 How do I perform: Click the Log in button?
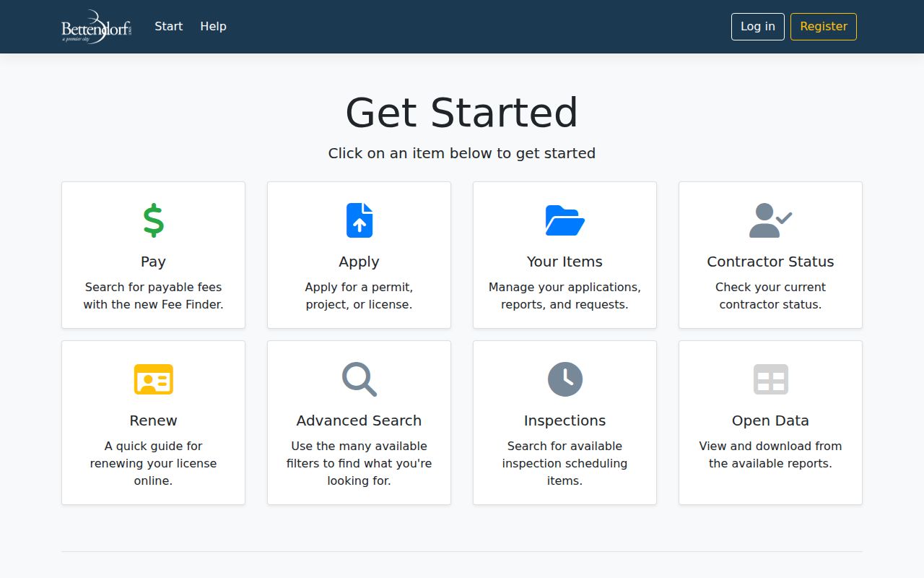(x=758, y=27)
